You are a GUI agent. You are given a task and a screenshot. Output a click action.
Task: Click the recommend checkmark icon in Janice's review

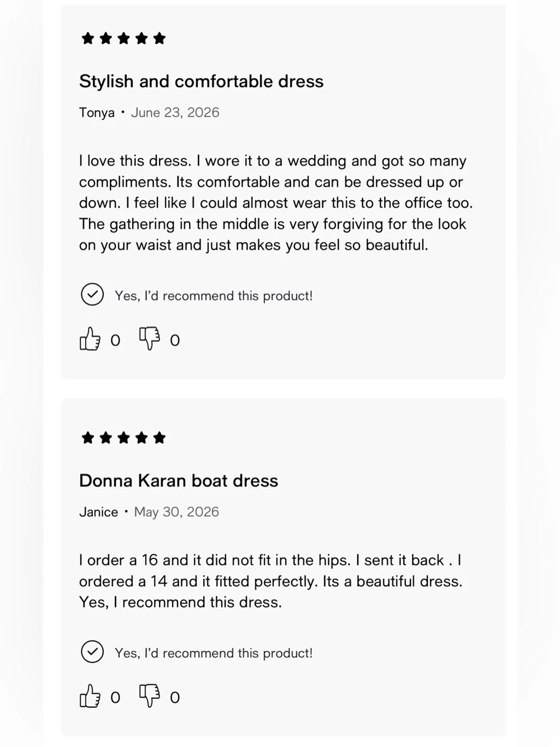tap(92, 652)
